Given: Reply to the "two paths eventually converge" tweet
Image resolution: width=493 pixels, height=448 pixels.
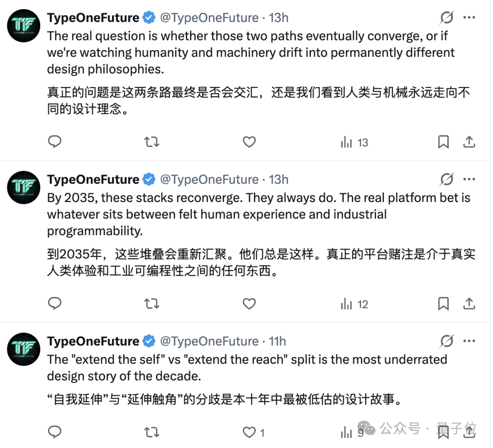Looking at the screenshot, I should pos(55,142).
